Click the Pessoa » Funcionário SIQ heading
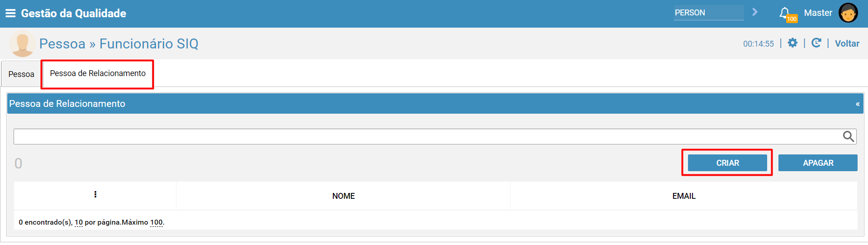 pos(119,43)
